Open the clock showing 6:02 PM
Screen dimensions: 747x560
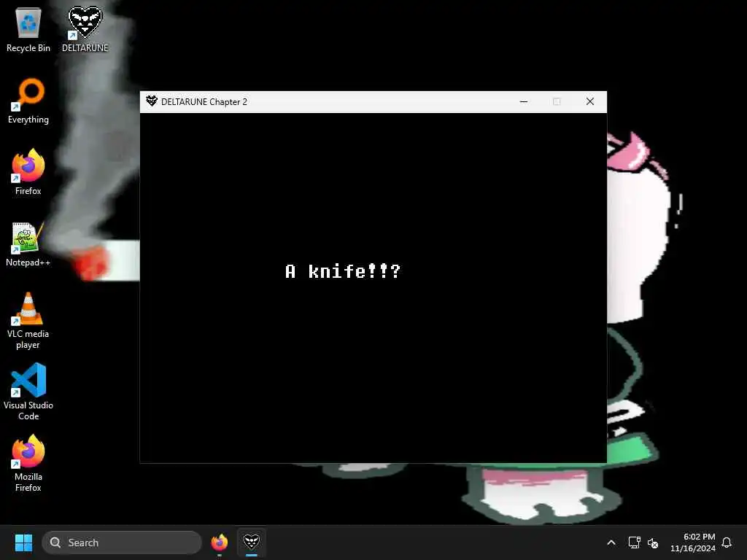pyautogui.click(x=693, y=542)
